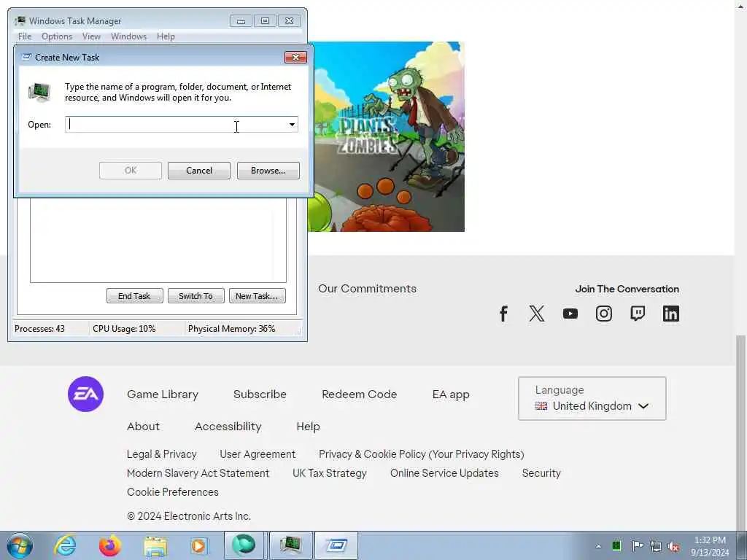Image resolution: width=747 pixels, height=560 pixels.
Task: Open the Language United Kingdom selector
Action: click(592, 399)
